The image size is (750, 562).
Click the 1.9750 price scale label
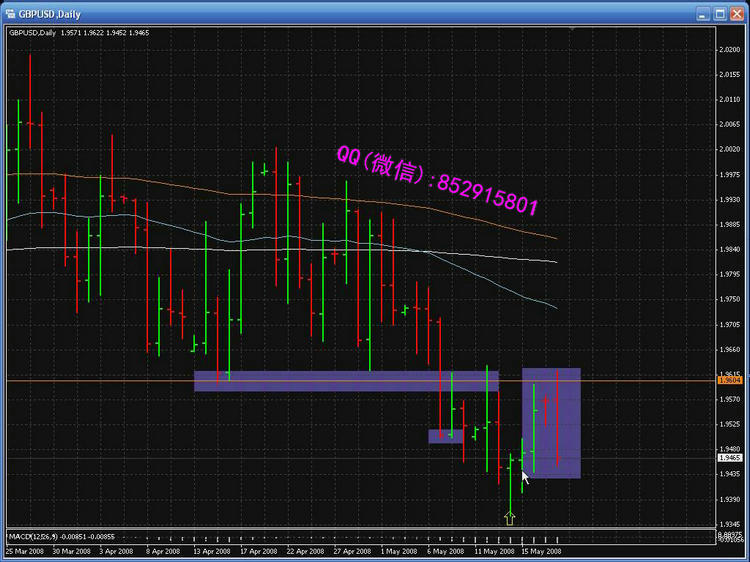pyautogui.click(x=729, y=299)
